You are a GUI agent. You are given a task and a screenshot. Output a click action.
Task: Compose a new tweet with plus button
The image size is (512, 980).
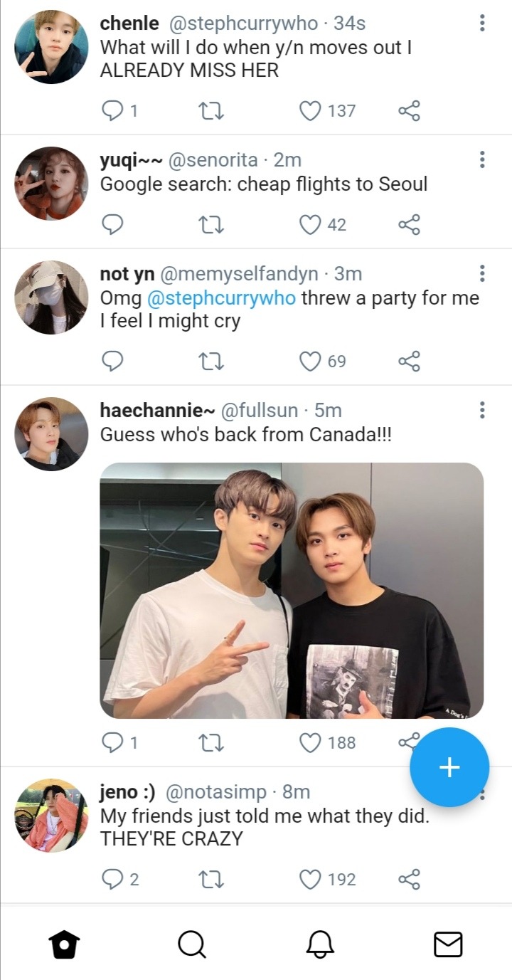449,767
